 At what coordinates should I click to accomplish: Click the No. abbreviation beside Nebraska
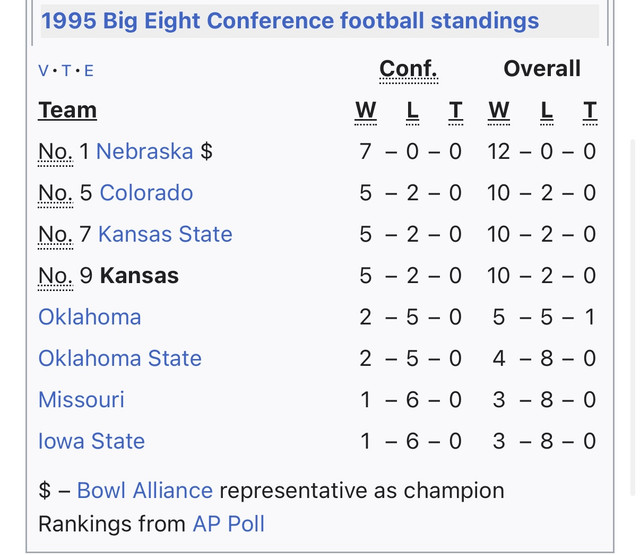tap(54, 152)
